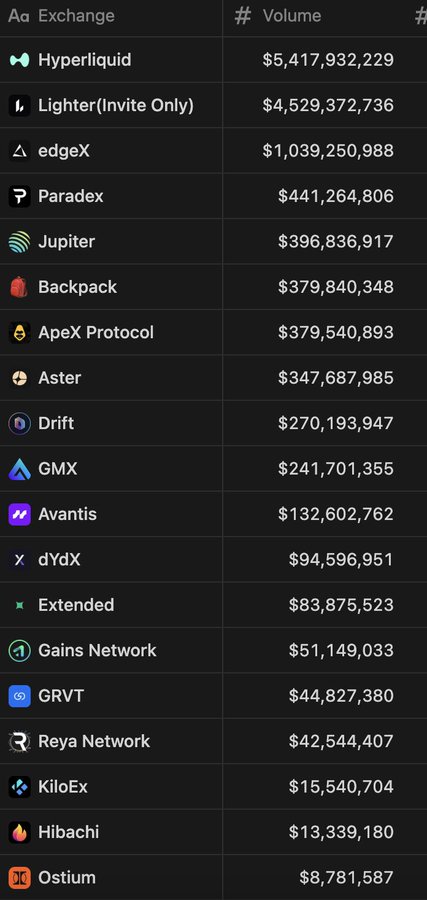Click the purple Avantis icon
The width and height of the screenshot is (427, 900).
(20, 514)
